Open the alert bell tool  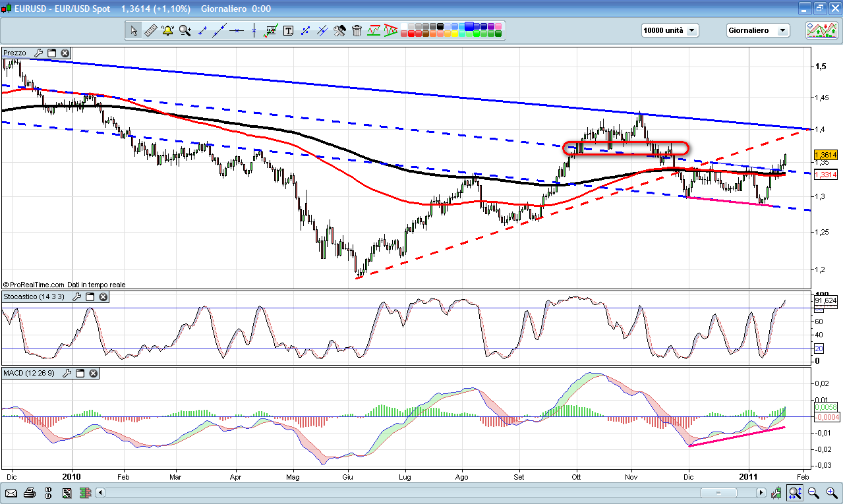click(167, 30)
